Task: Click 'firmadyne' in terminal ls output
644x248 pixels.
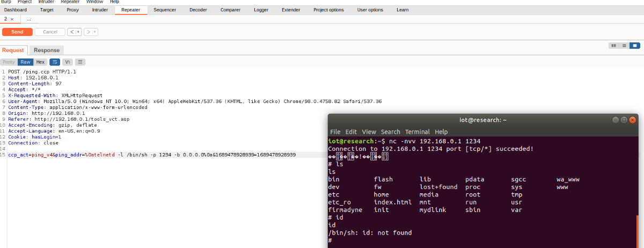Action: tap(345, 210)
